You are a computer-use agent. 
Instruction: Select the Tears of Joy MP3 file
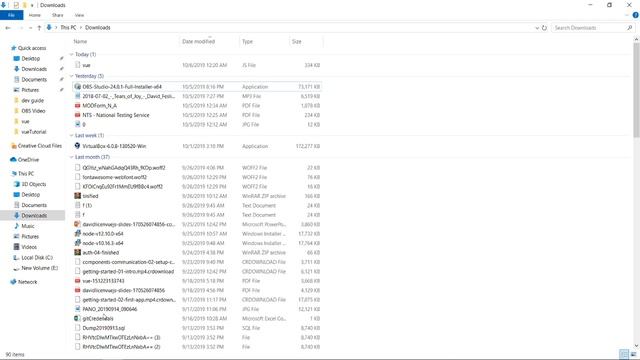click(x=129, y=96)
